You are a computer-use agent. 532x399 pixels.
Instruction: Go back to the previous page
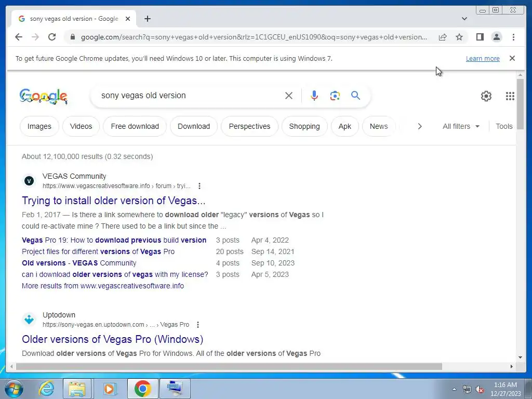19,37
